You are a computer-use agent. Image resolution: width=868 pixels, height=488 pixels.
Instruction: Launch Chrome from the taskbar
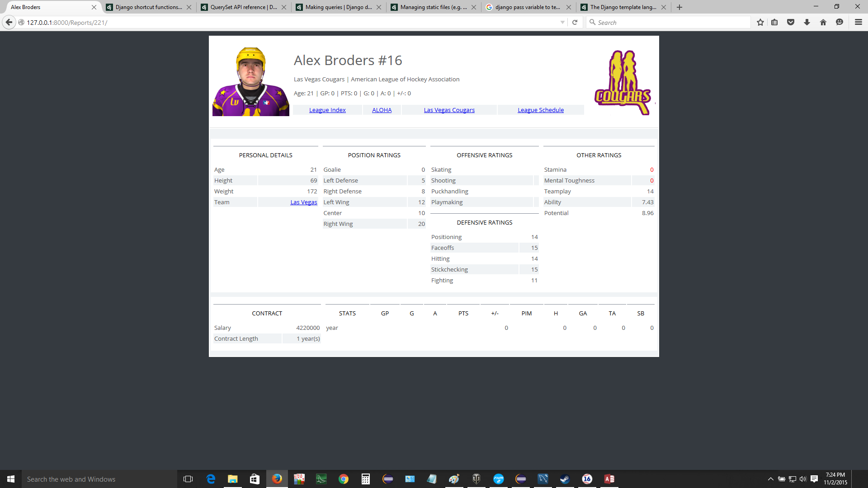pyautogui.click(x=344, y=479)
